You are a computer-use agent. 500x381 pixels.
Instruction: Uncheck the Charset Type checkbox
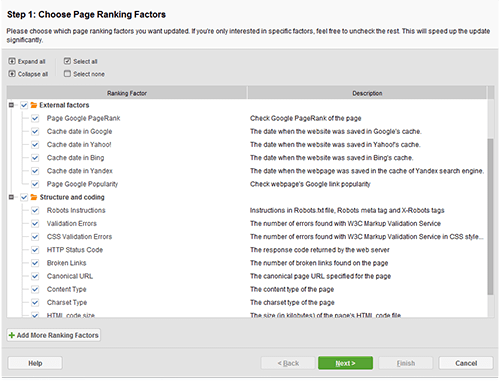click(35, 303)
